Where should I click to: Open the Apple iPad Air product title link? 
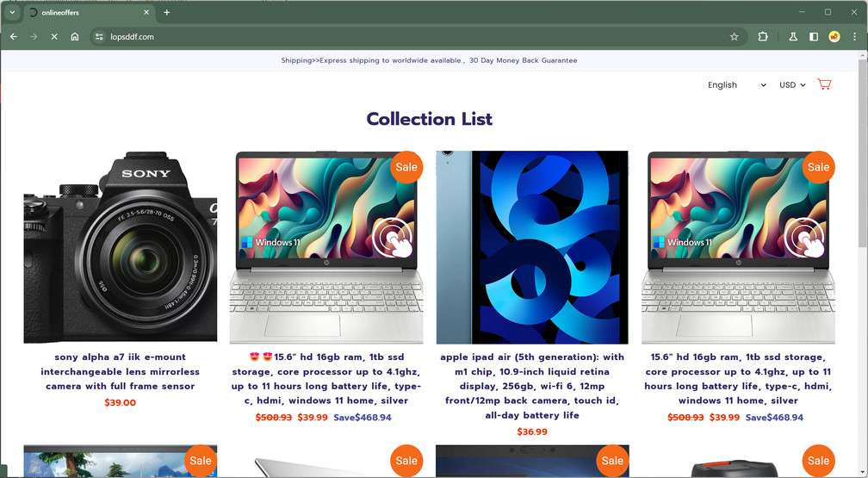(532, 386)
